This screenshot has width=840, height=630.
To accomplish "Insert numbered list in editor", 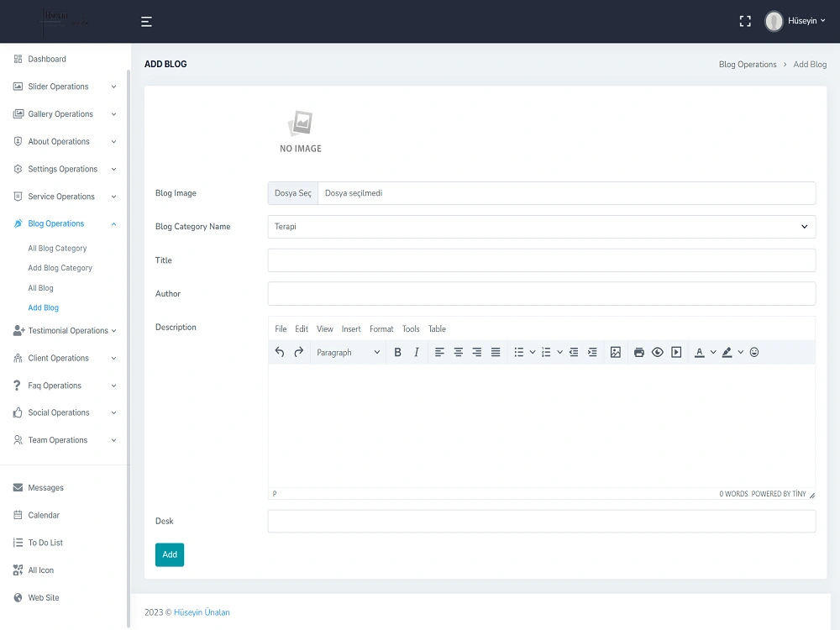I will click(546, 352).
